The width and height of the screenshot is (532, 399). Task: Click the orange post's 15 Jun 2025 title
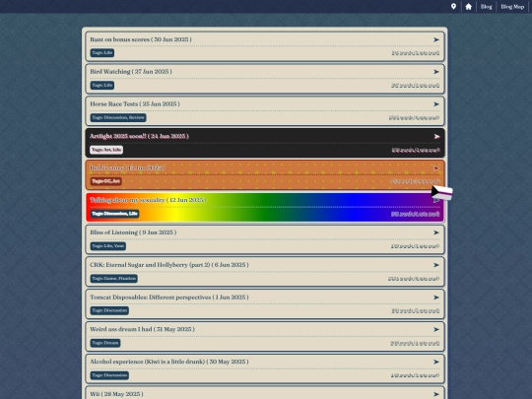tap(127, 167)
